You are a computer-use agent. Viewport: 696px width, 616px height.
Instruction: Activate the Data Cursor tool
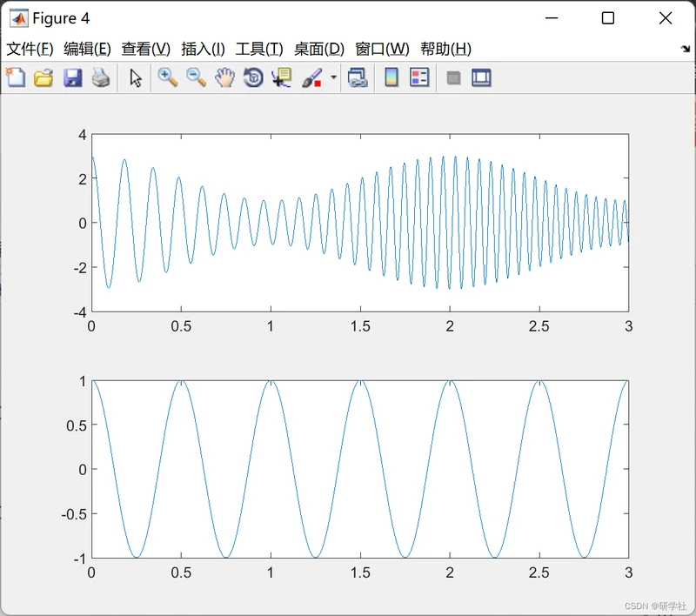coord(282,77)
